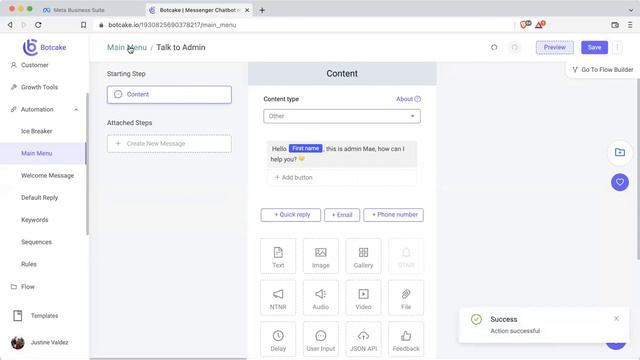Image resolution: width=640 pixels, height=360 pixels.
Task: Add a Gallery content block
Action: coord(363,256)
